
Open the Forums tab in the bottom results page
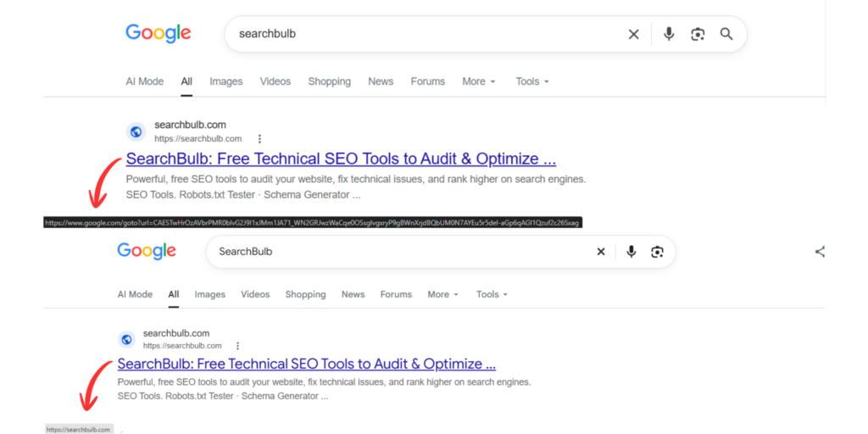(x=396, y=294)
